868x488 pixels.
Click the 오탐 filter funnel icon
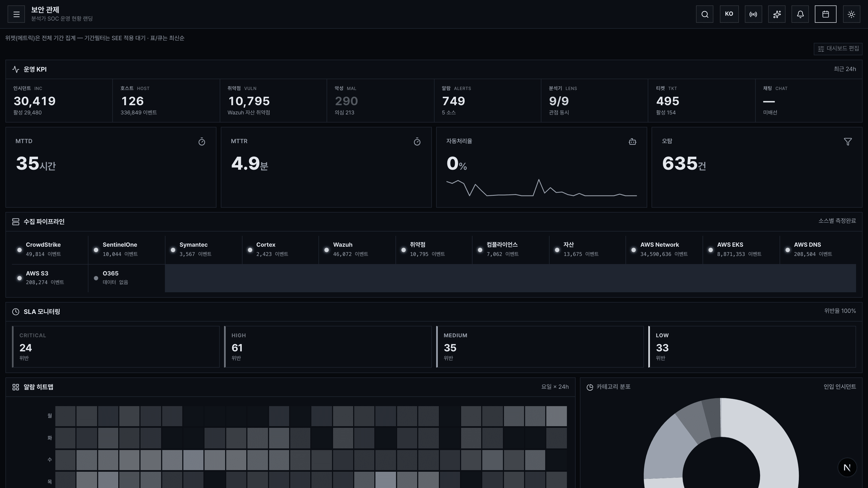(x=848, y=142)
